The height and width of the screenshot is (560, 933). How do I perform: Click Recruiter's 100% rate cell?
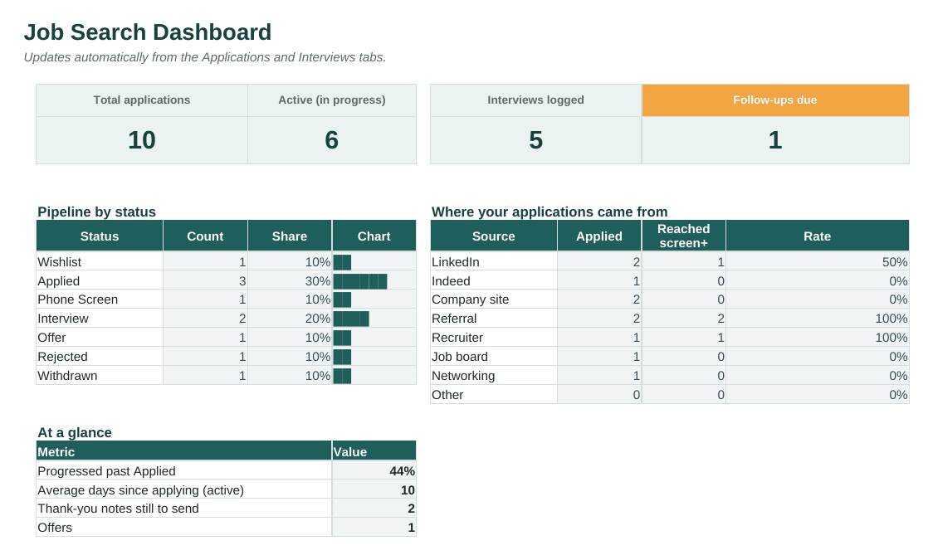tap(818, 338)
